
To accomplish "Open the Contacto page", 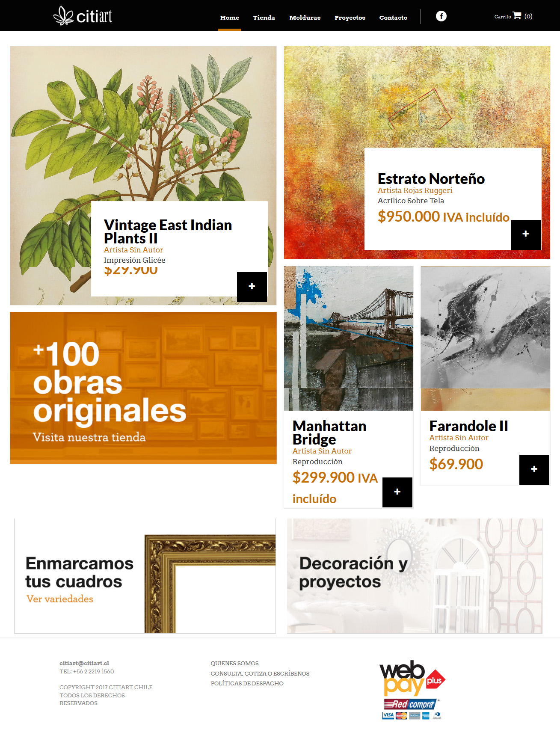I will tap(393, 18).
